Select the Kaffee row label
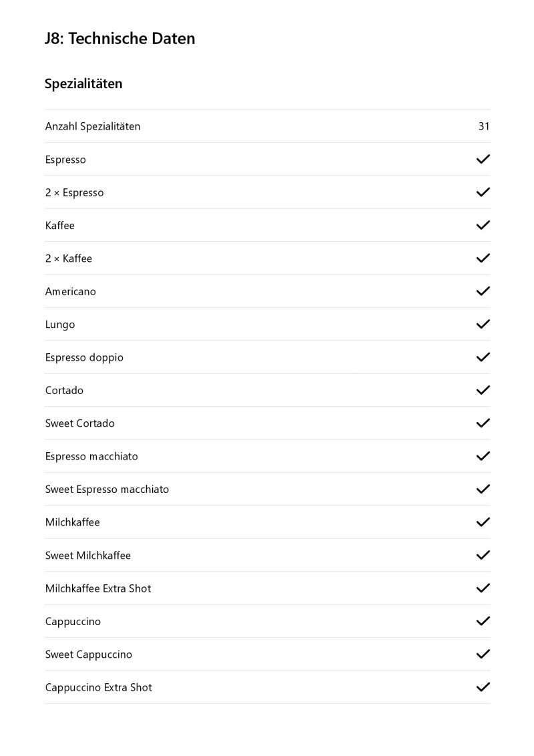 [x=60, y=226]
